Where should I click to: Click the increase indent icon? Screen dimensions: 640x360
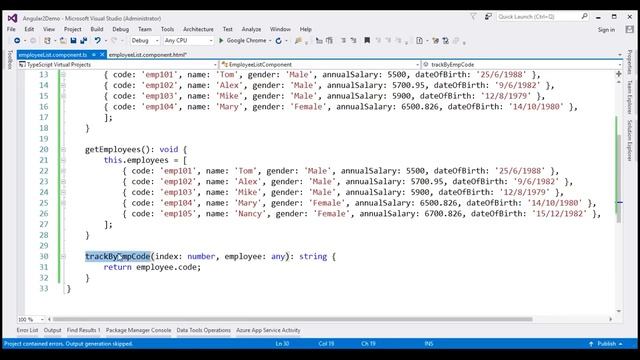click(x=329, y=40)
